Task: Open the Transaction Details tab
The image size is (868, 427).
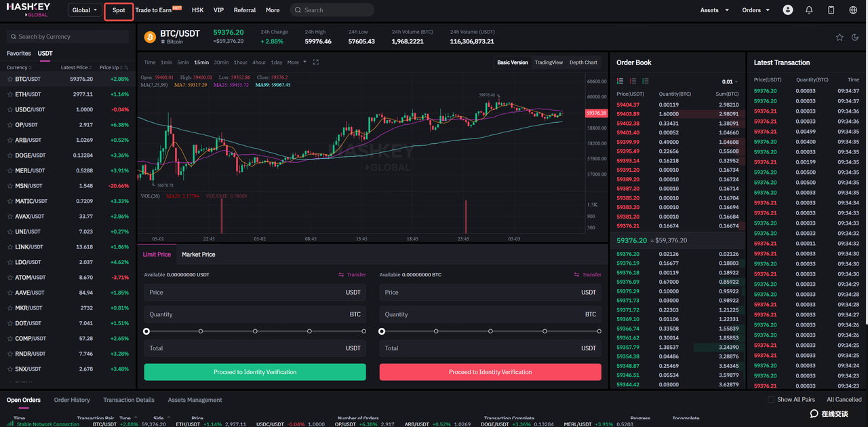Action: 129,400
